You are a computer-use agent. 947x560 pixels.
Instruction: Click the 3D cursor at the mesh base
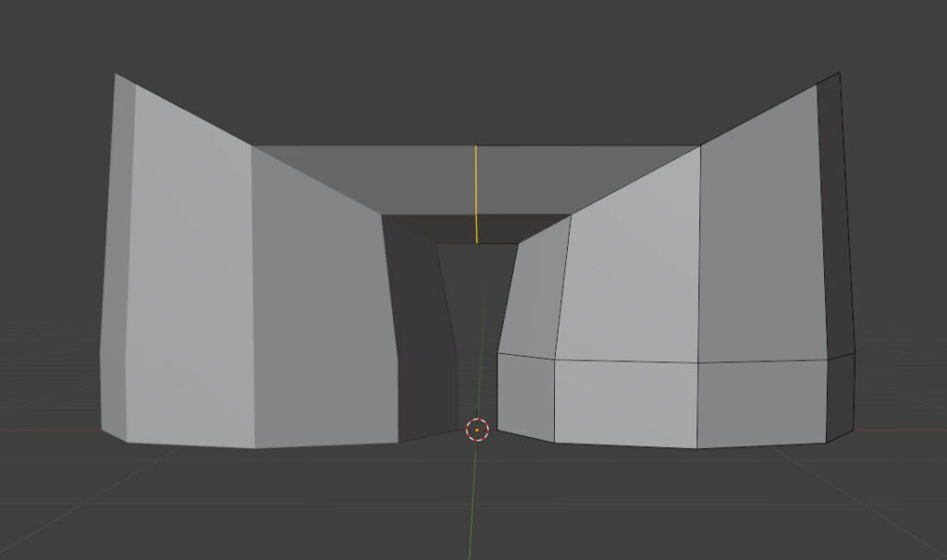476,430
